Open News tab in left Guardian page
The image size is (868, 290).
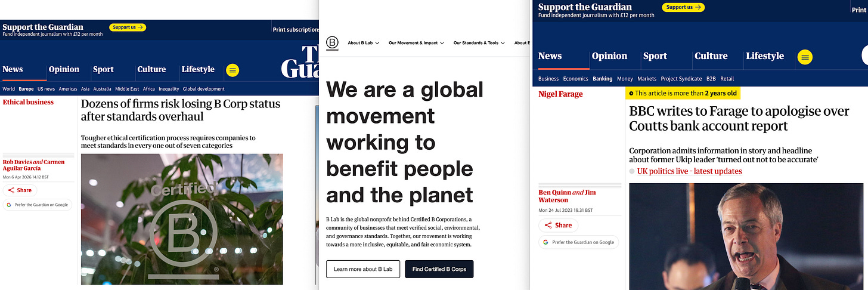pos(13,69)
